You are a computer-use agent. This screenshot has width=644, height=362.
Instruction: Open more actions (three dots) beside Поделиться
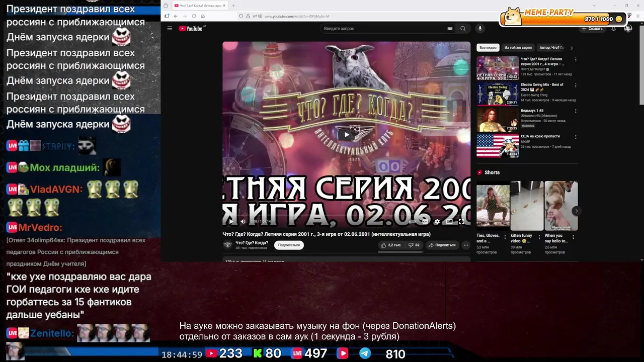pos(466,245)
